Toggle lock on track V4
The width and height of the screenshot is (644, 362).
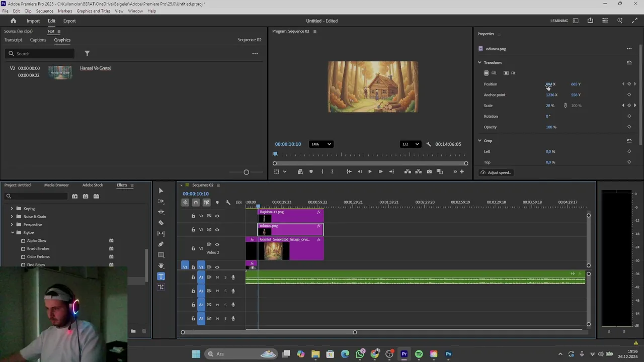coord(193,216)
